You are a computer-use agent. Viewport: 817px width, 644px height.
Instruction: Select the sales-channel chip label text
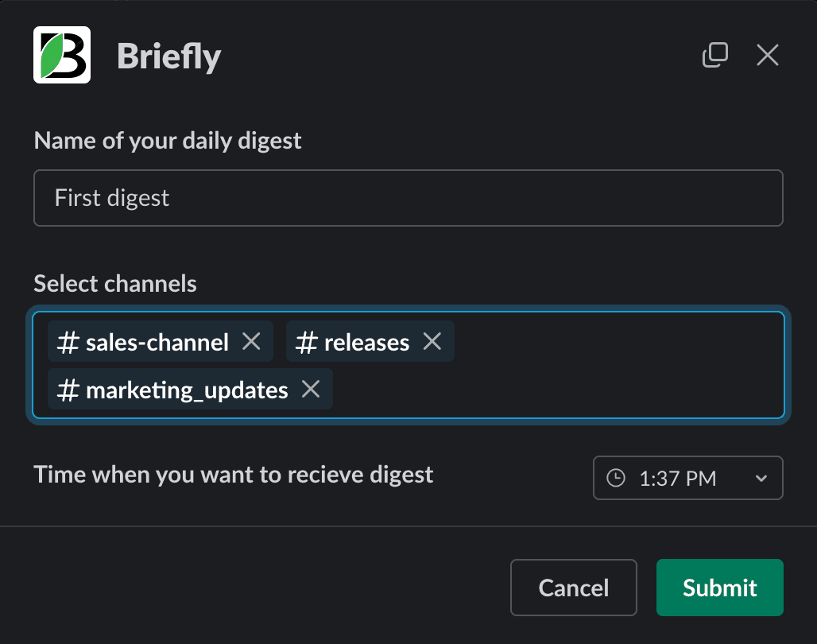(x=157, y=343)
